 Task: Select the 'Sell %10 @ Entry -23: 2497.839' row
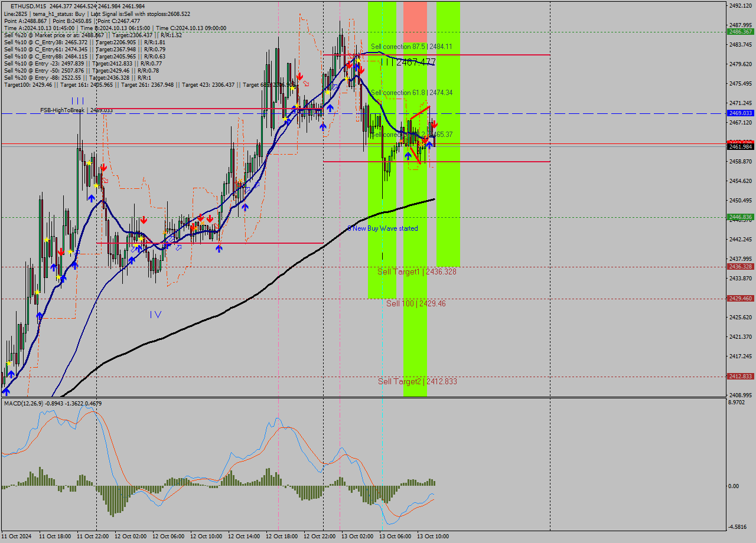(x=83, y=63)
